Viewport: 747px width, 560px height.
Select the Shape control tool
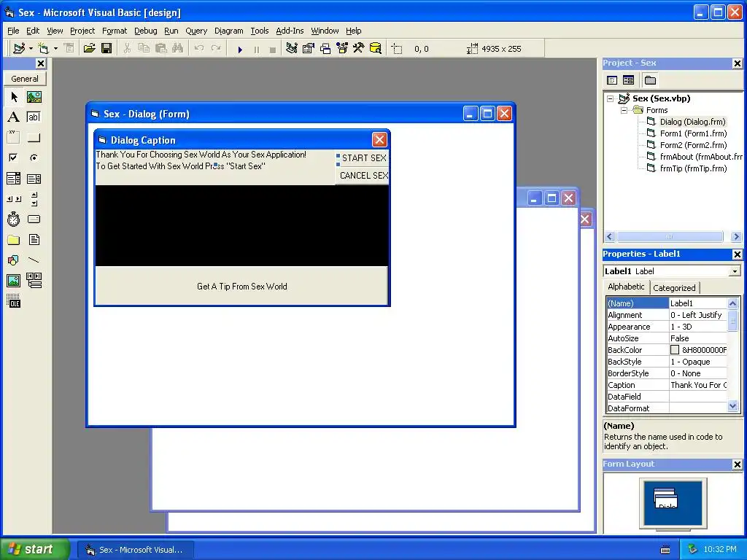(14, 260)
